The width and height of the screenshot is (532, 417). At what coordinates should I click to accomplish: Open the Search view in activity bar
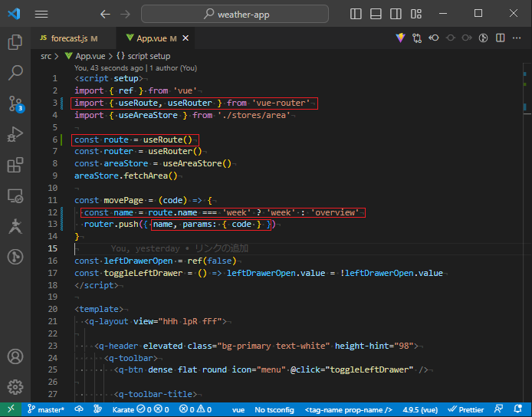click(x=15, y=73)
